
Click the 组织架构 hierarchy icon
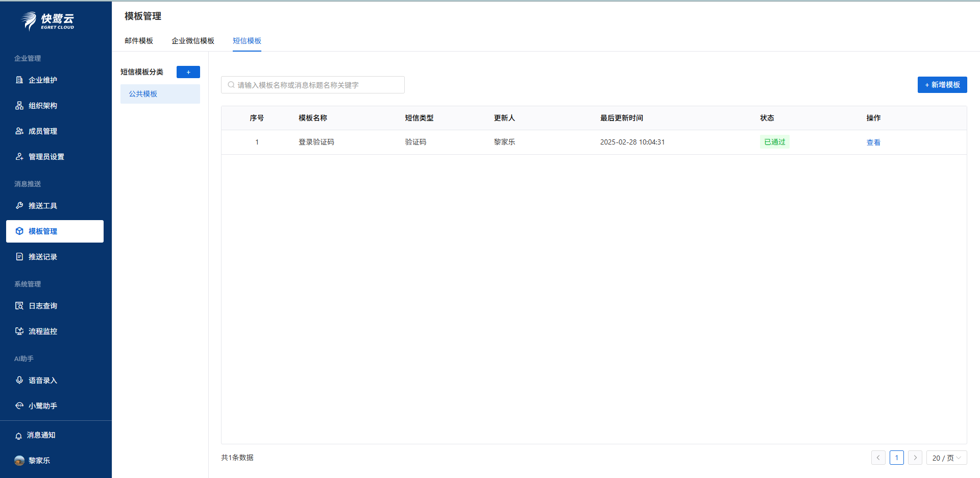click(19, 106)
